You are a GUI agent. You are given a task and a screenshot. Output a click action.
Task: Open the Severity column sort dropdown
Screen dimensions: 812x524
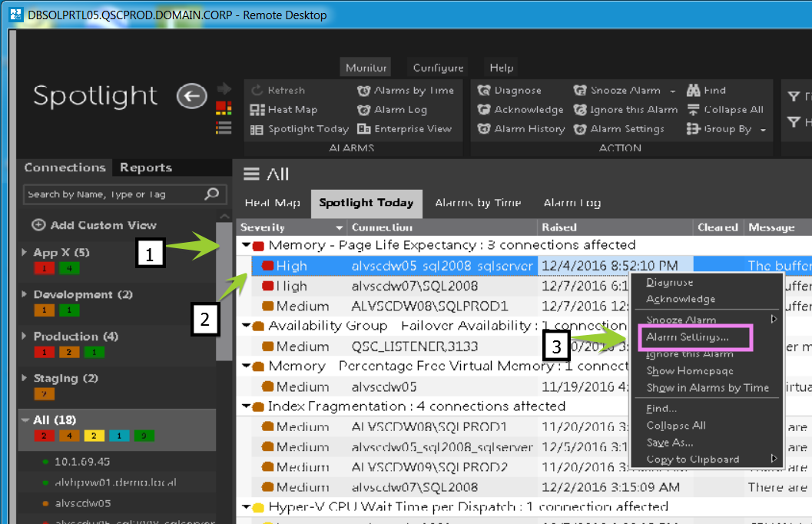tap(340, 227)
